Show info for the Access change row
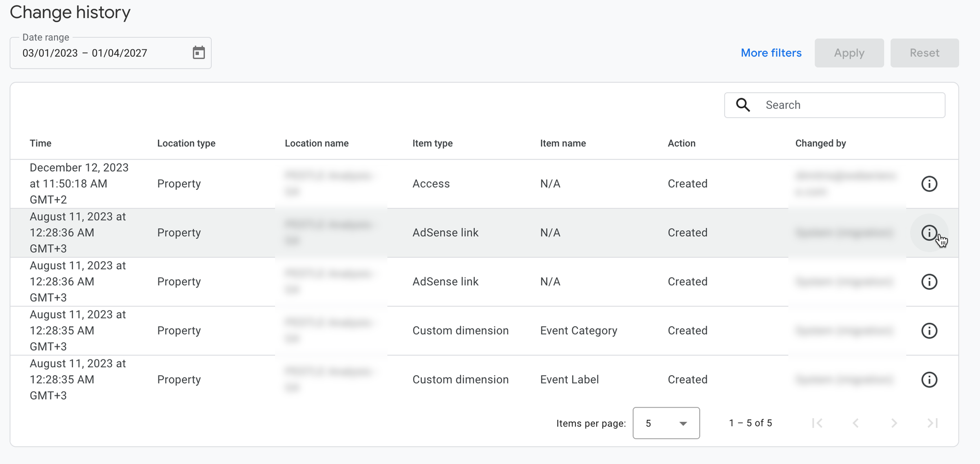The width and height of the screenshot is (980, 464). click(x=929, y=184)
